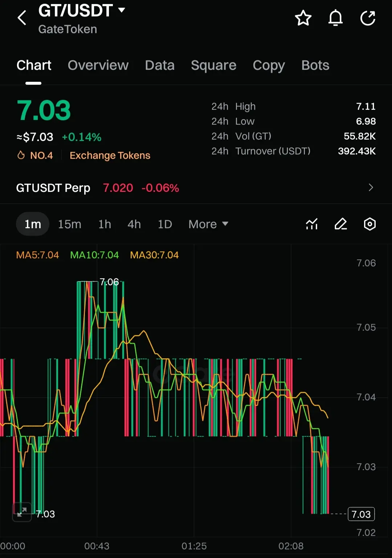This screenshot has width=392, height=558.
Task: Tap the large 7.03 price
Action: [x=44, y=110]
